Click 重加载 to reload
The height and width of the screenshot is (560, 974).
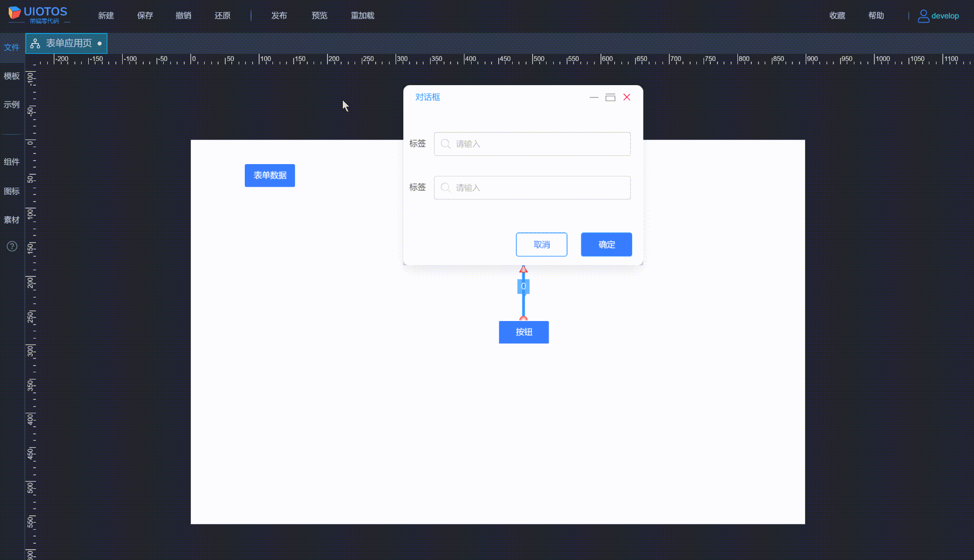pos(363,16)
